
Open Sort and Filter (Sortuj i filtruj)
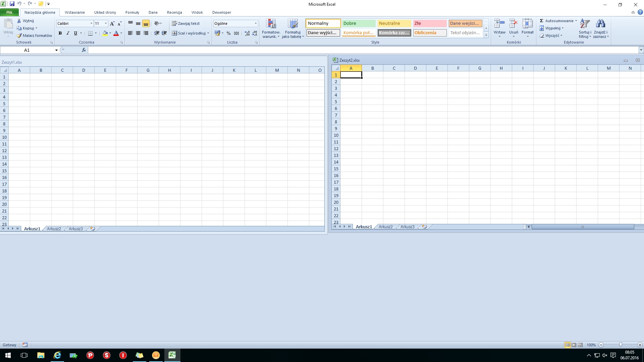585,29
